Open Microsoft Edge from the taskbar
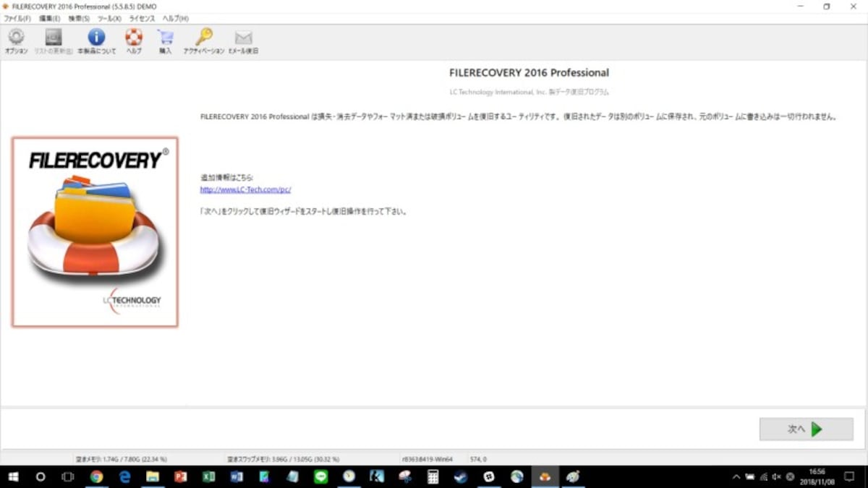Image resolution: width=868 pixels, height=488 pixels. (124, 477)
